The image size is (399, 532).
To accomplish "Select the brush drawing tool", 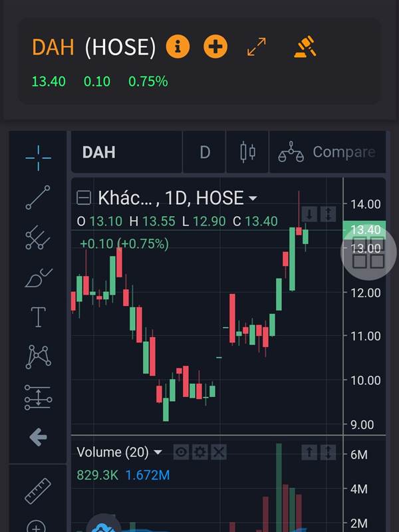I will pyautogui.click(x=39, y=278).
